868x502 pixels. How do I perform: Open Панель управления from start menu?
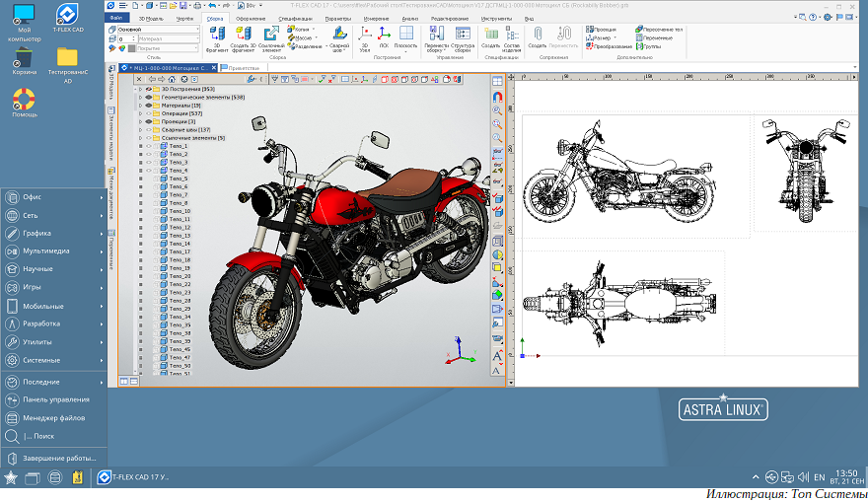(x=56, y=399)
